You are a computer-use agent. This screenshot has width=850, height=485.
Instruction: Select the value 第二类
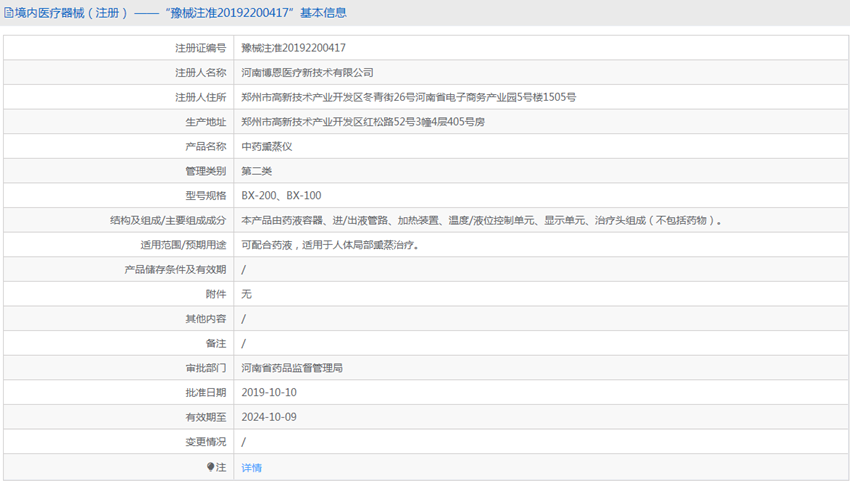[x=256, y=171]
